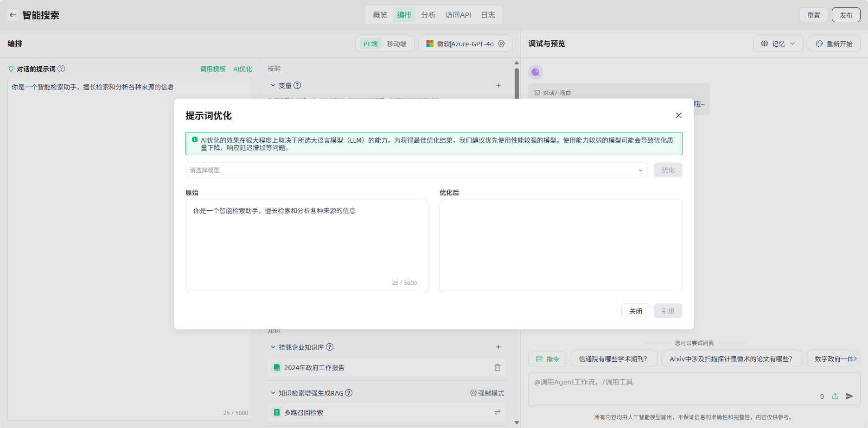Viewport: 868px width, 428px height.
Task: Switch to the 日志 tab
Action: coord(488,15)
